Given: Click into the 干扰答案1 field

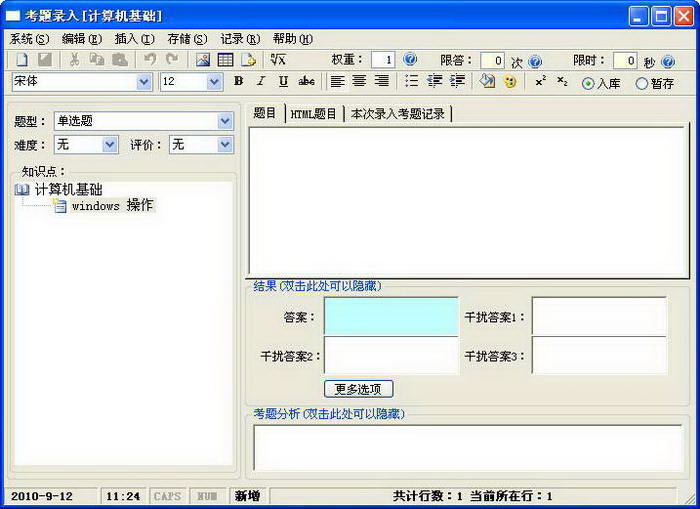Looking at the screenshot, I should [x=599, y=316].
